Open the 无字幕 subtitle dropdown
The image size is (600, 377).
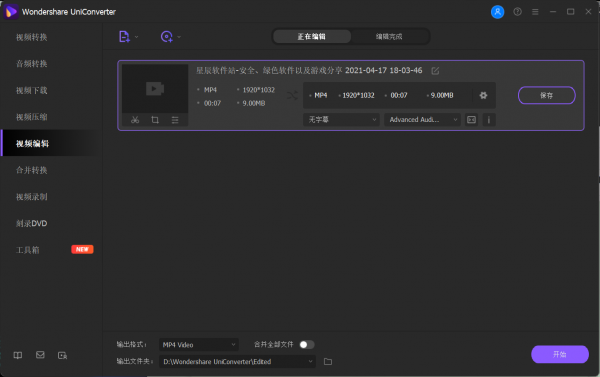[x=341, y=120]
